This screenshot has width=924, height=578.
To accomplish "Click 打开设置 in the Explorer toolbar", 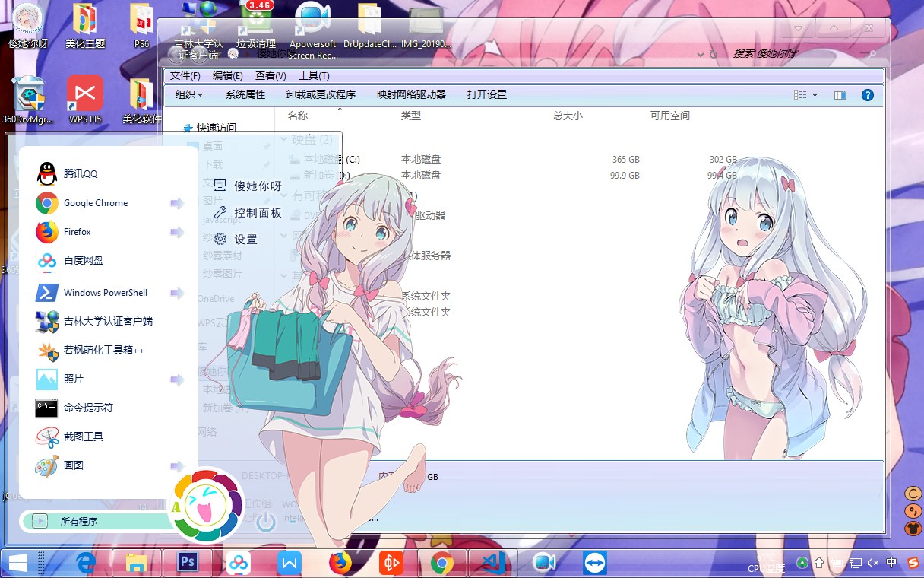I will (x=487, y=95).
